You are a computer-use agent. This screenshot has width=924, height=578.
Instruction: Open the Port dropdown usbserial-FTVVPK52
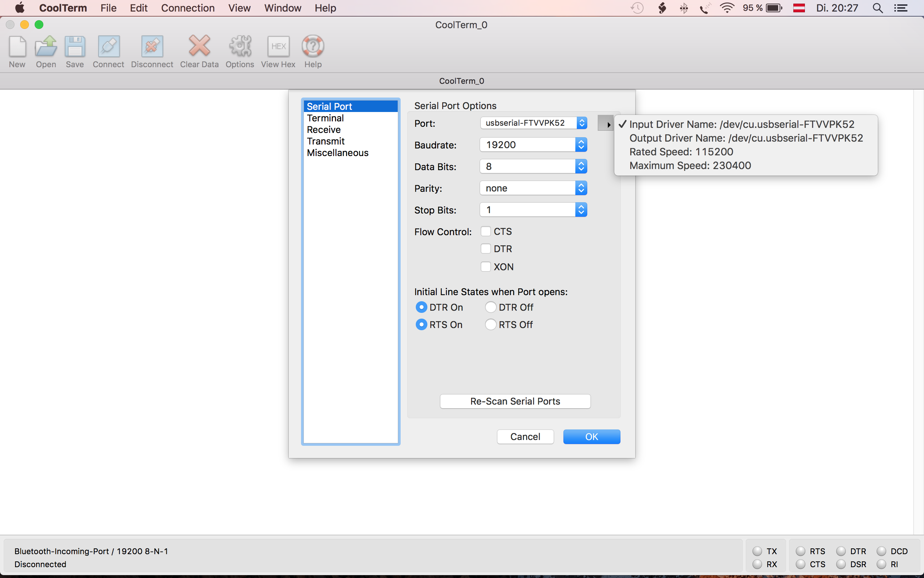click(533, 123)
